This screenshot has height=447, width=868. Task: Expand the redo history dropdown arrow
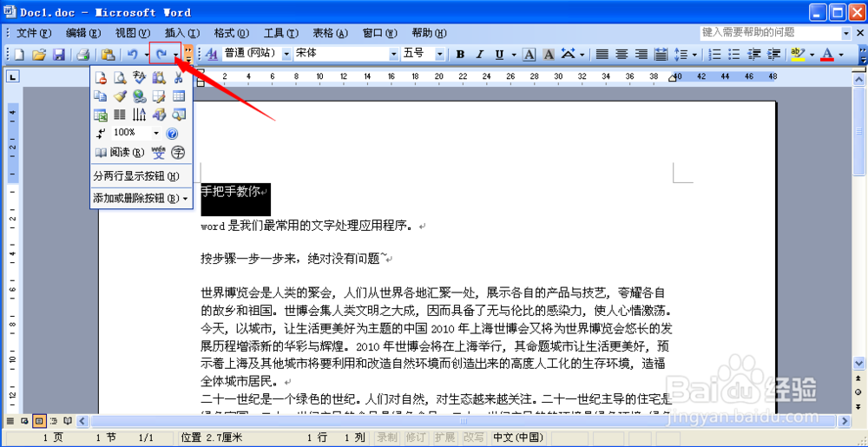[x=175, y=54]
